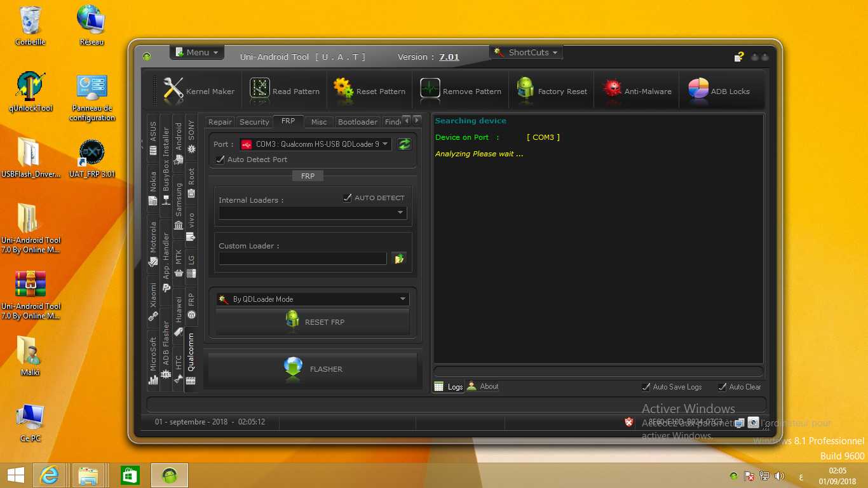Run the Reset Pattern tool

[x=370, y=91]
